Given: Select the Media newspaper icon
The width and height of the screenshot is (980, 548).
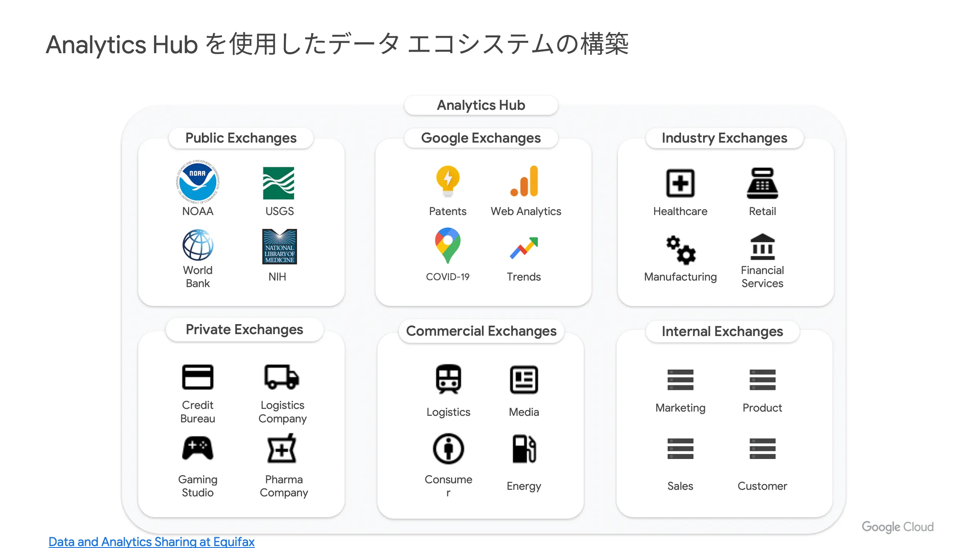Looking at the screenshot, I should 524,380.
